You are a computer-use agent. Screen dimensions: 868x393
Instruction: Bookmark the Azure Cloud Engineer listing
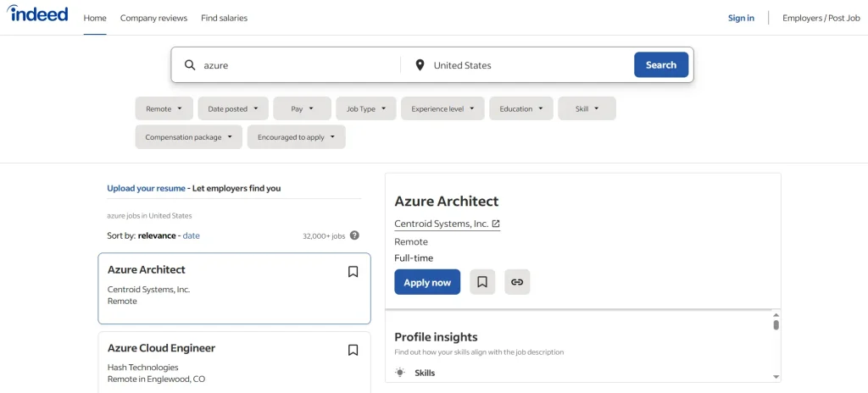tap(353, 351)
